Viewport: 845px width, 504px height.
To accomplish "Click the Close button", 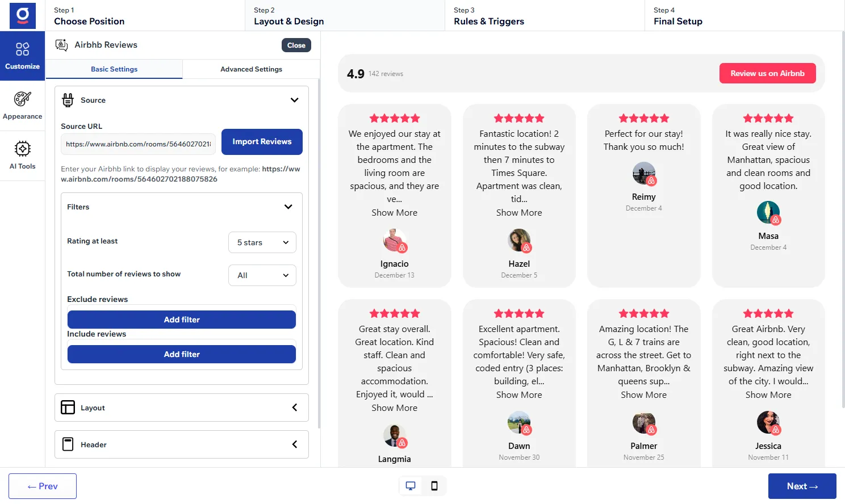I will pos(296,45).
